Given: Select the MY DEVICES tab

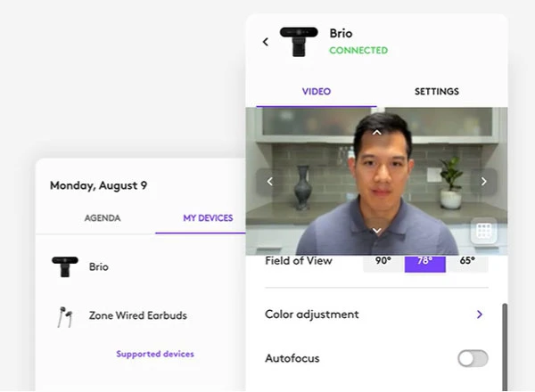Looking at the screenshot, I should (208, 218).
